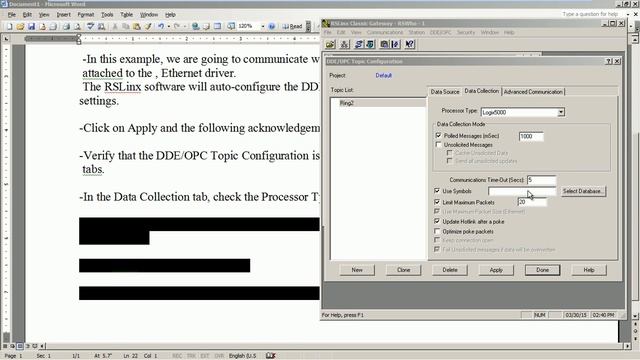Open the Word zoom percentage dropdown arrow
Screen dimensions: 640x360
[262, 26]
